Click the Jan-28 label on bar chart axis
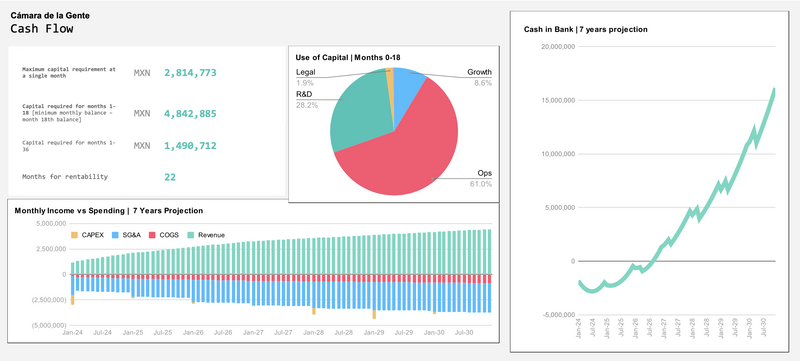 (313, 332)
